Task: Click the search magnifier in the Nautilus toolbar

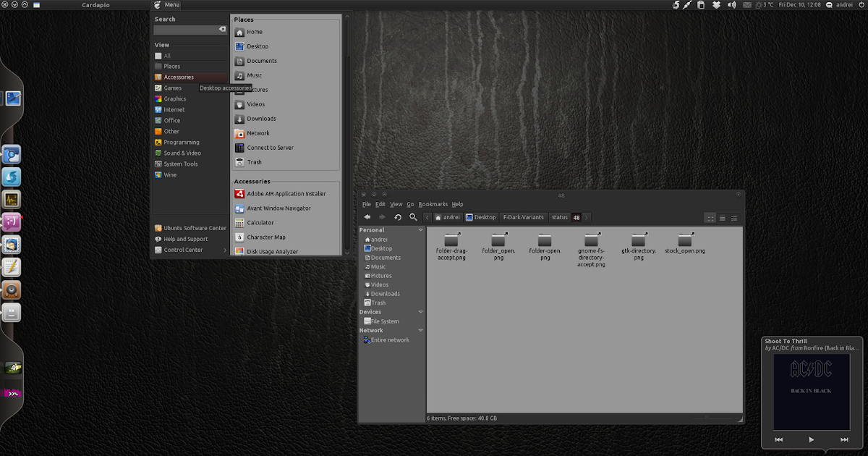Action: (x=412, y=216)
